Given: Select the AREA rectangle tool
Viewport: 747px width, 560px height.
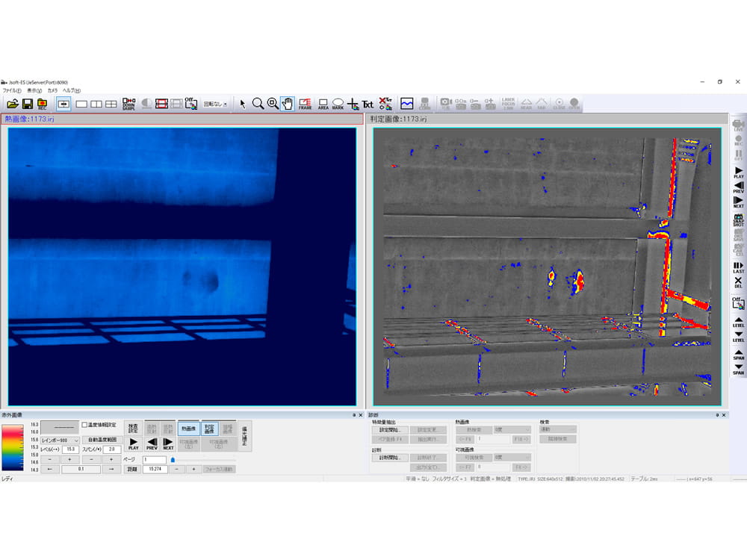Looking at the screenshot, I should 323,104.
